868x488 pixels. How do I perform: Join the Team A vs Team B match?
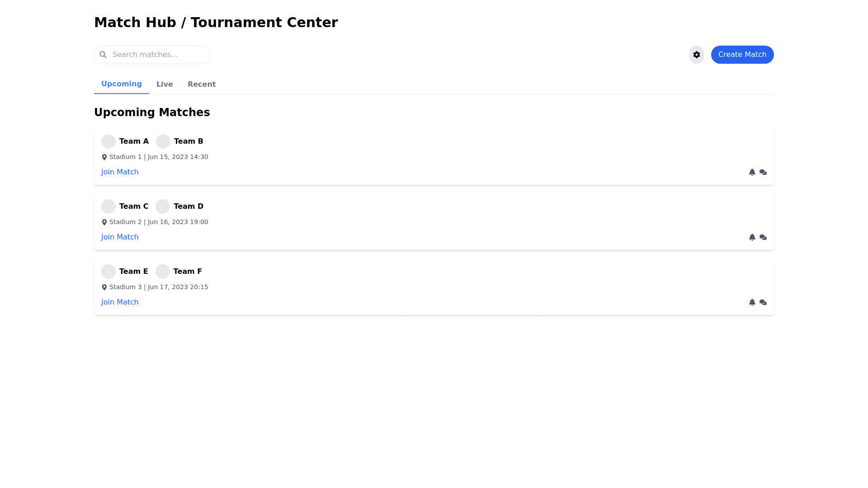coord(120,172)
